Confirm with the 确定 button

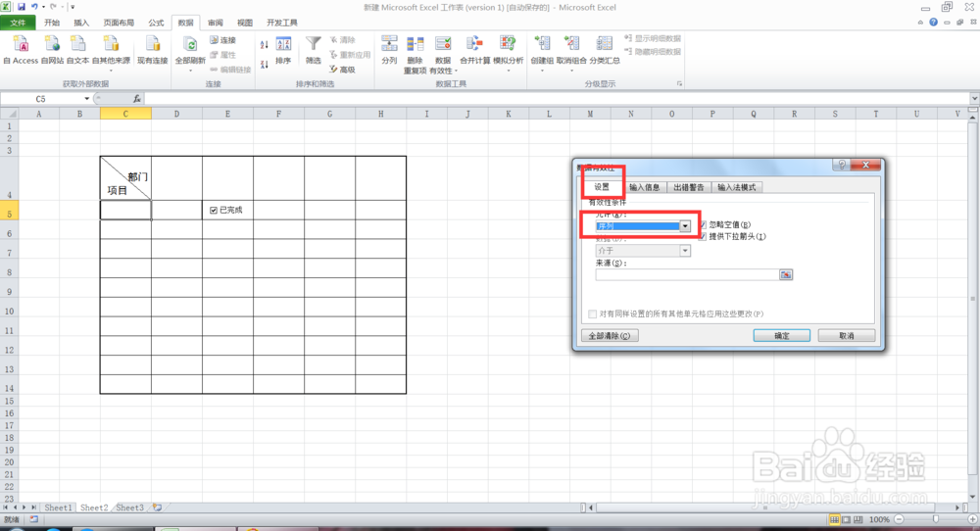tap(782, 336)
